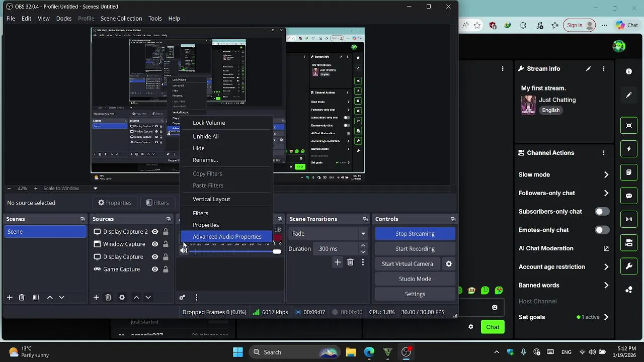The width and height of the screenshot is (644, 362).
Task: Open transition properties three-dot menu
Action: click(363, 262)
